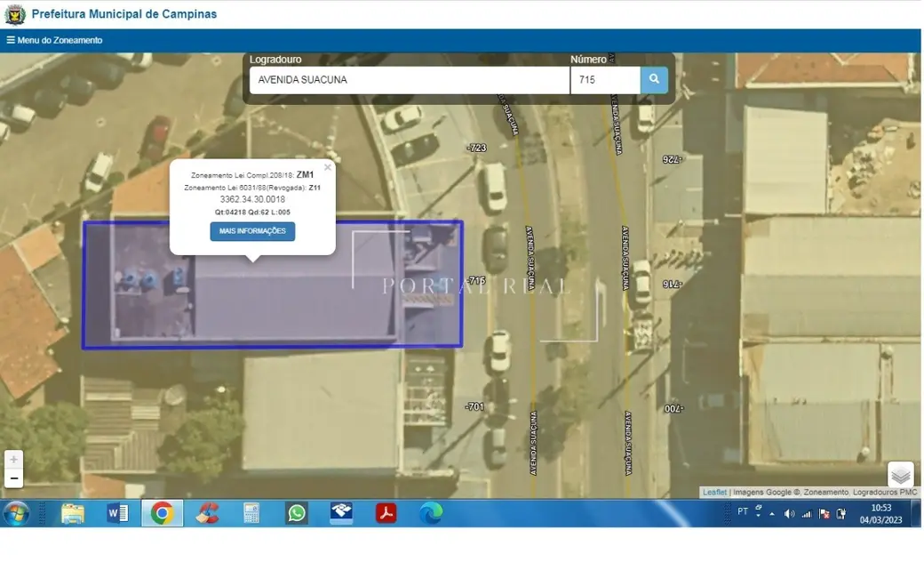Open Adobe Acrobat Reader from taskbar

(386, 513)
